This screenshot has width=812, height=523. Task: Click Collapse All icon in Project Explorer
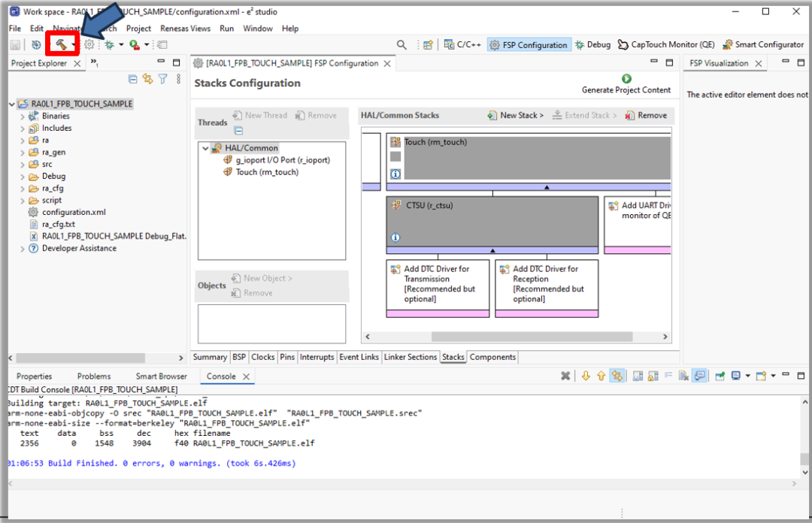coord(133,79)
